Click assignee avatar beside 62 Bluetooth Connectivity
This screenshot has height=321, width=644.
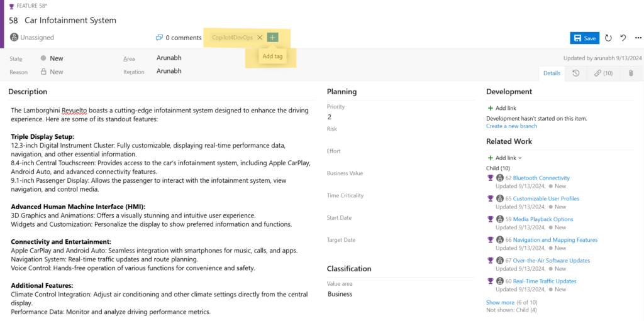click(500, 178)
